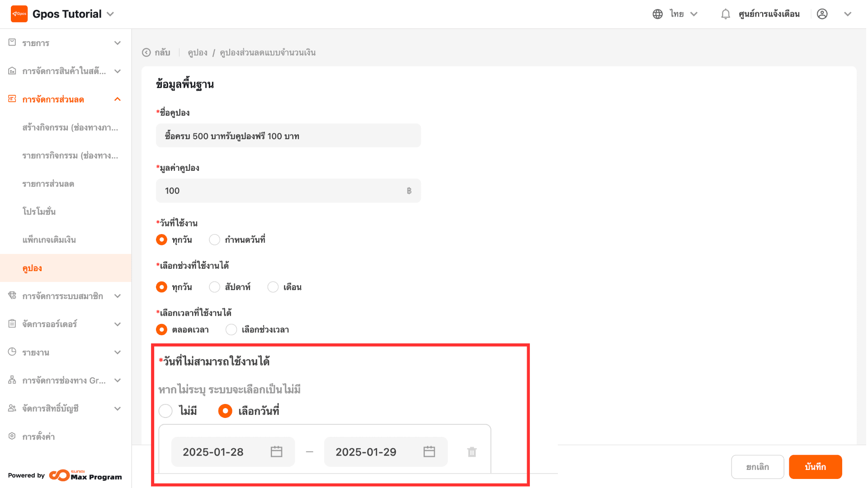Screen dimensions: 868x488
Task: Click the ยกเลิก cancel button
Action: [757, 467]
